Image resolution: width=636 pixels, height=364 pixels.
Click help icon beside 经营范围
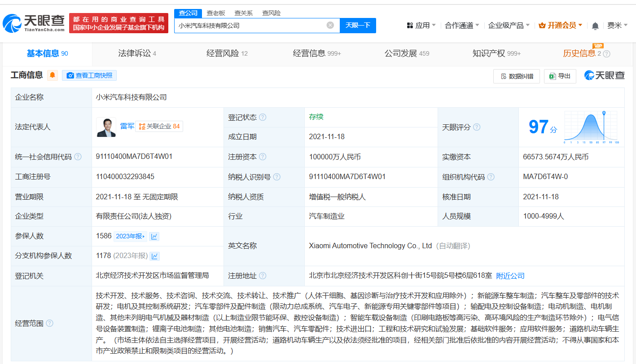(49, 323)
